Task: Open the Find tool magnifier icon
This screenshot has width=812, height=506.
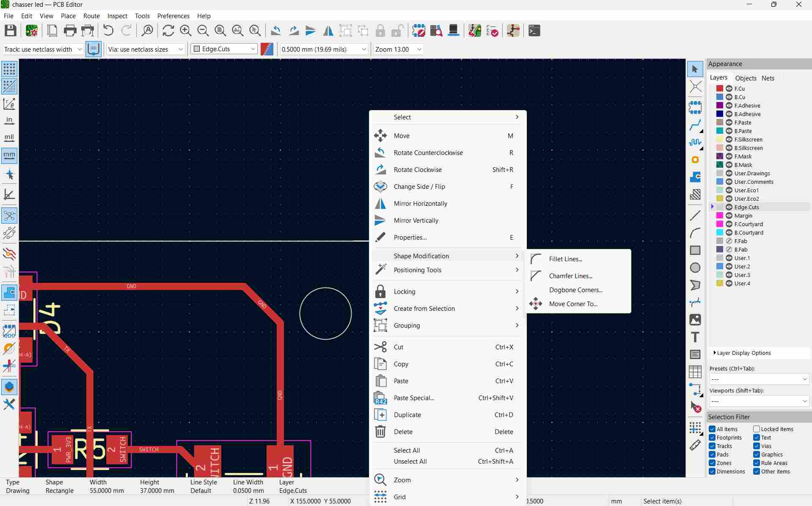Action: (147, 30)
